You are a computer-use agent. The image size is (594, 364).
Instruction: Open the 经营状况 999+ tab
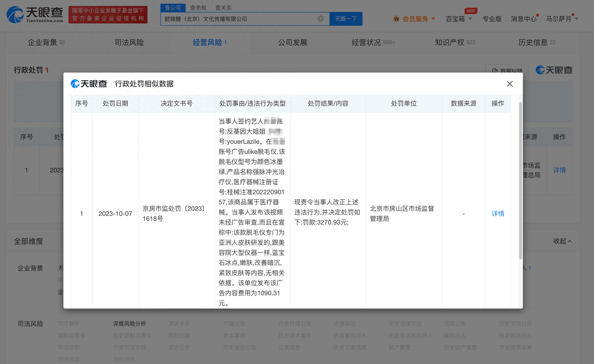point(373,42)
